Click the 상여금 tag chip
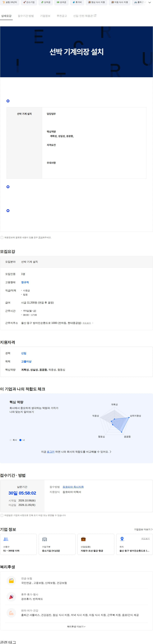Viewport: 153px width, 644px height. point(46,2)
